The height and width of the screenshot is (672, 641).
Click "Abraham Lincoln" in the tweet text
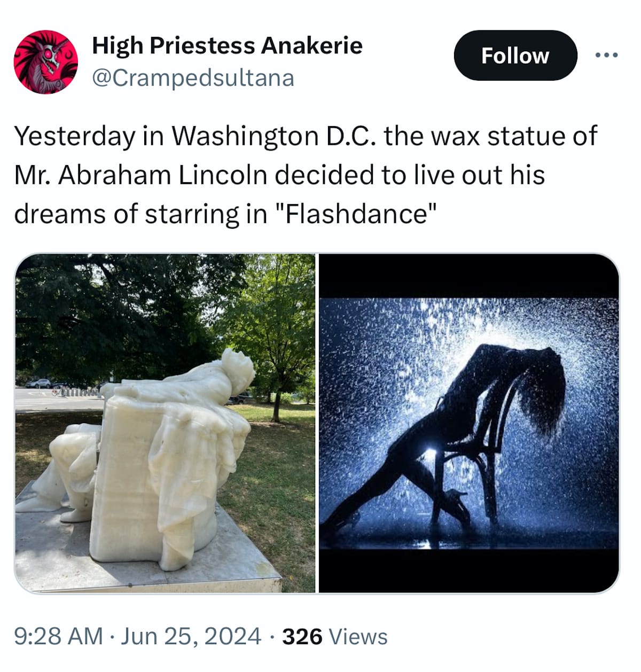click(162, 175)
